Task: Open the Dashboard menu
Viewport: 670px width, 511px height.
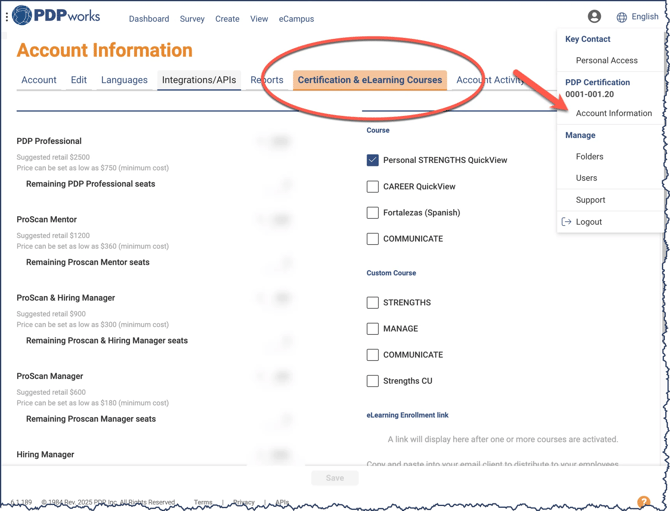Action: click(x=149, y=19)
